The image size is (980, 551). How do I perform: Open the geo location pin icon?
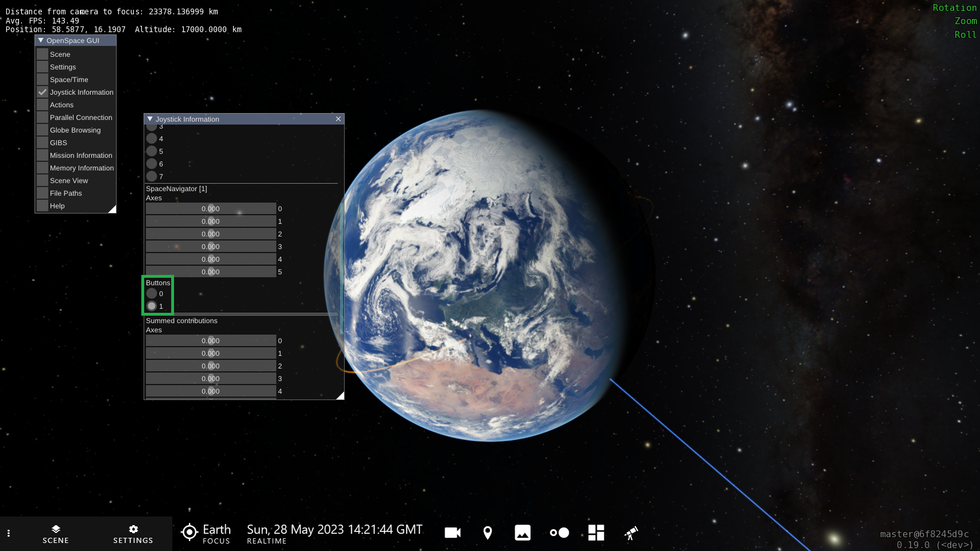(x=488, y=533)
